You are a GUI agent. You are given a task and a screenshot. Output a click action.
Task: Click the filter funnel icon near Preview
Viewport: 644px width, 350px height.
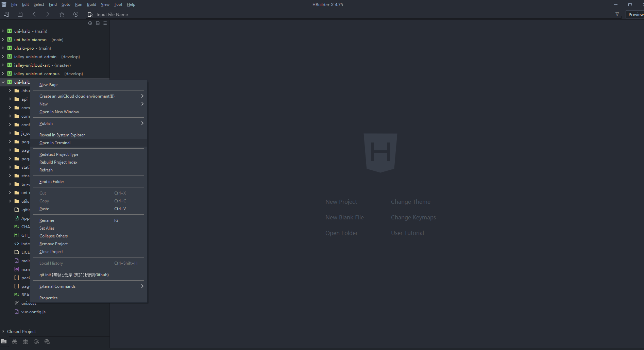(x=617, y=14)
